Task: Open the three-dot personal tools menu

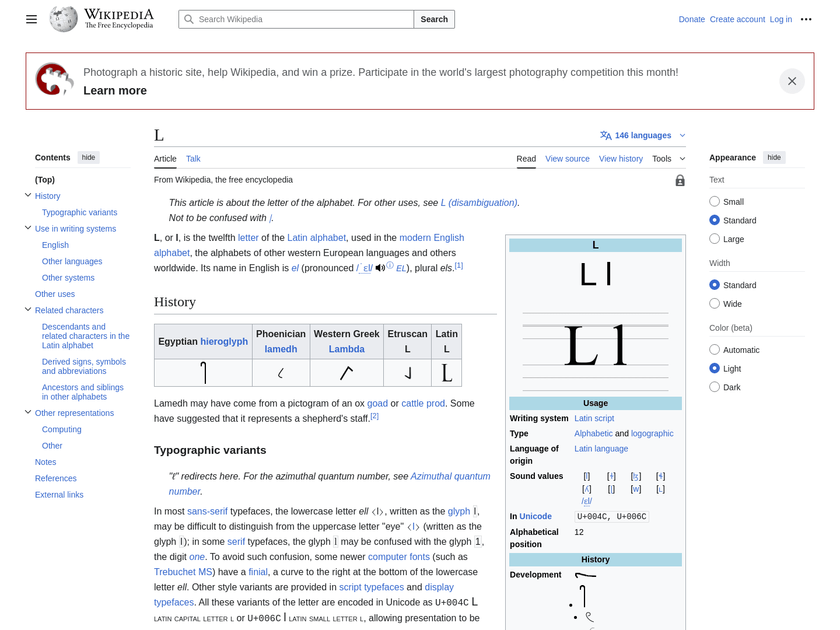Action: (806, 19)
